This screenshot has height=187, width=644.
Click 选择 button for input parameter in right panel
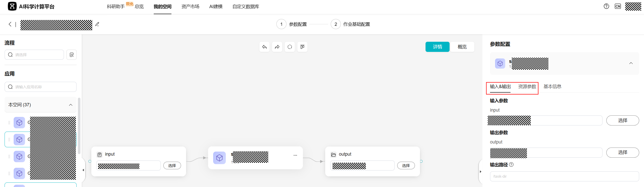(x=622, y=120)
